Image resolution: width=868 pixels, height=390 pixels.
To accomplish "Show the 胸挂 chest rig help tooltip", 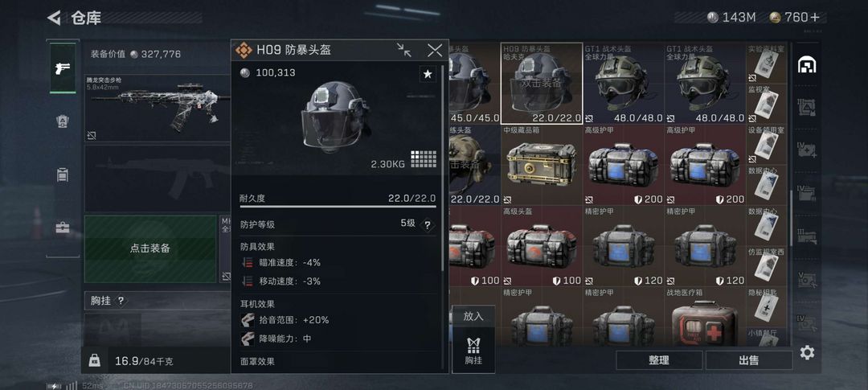I will [121, 301].
